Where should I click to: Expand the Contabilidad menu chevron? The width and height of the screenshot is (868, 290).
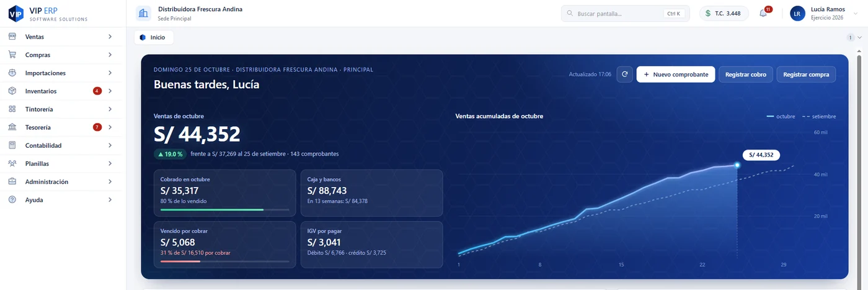110,145
